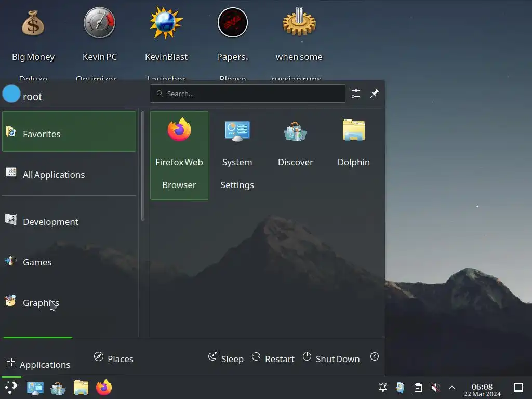This screenshot has width=532, height=399.
Task: Click the root username text
Action: click(33, 97)
